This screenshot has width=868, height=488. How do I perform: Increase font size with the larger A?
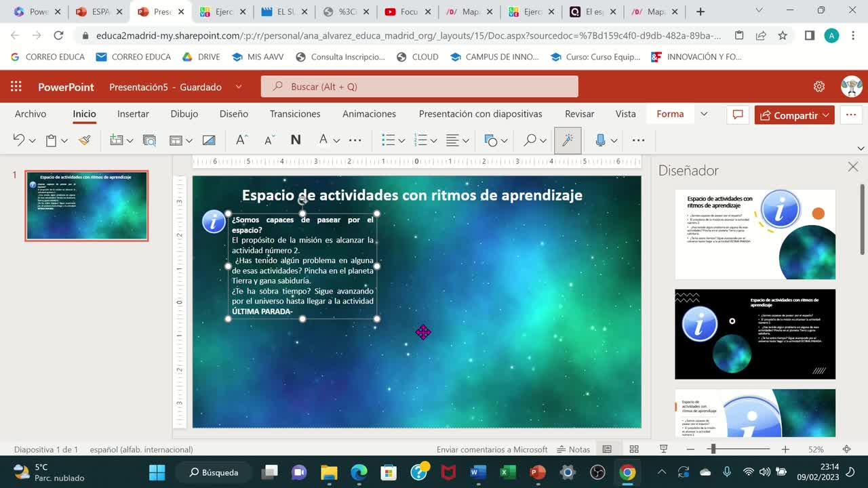(241, 140)
